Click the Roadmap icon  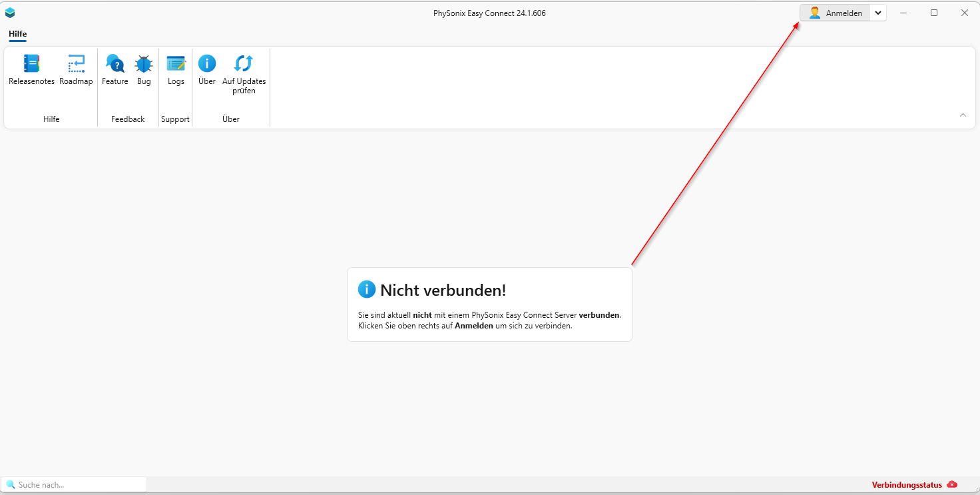[76, 64]
